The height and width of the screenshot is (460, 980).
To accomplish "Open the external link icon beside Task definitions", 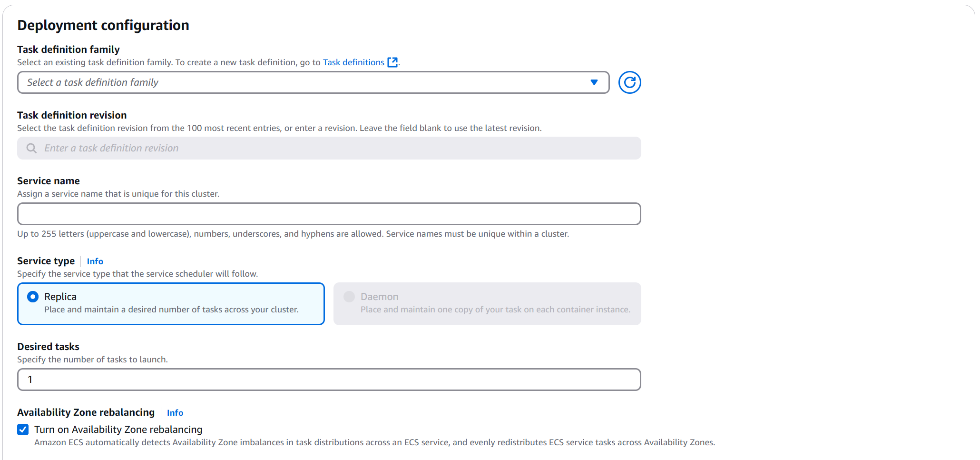I will coord(392,62).
